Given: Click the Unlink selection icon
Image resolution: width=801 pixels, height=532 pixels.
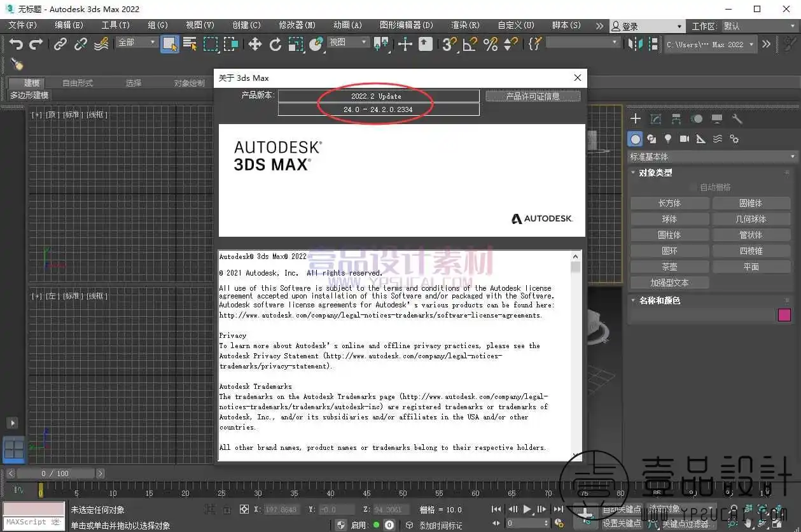Looking at the screenshot, I should tap(81, 44).
